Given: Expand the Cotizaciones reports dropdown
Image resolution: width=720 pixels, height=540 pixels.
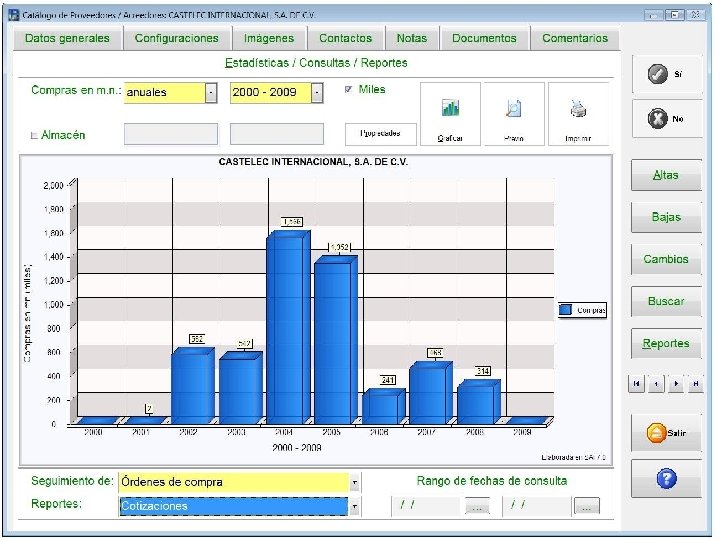Looking at the screenshot, I should (x=354, y=506).
